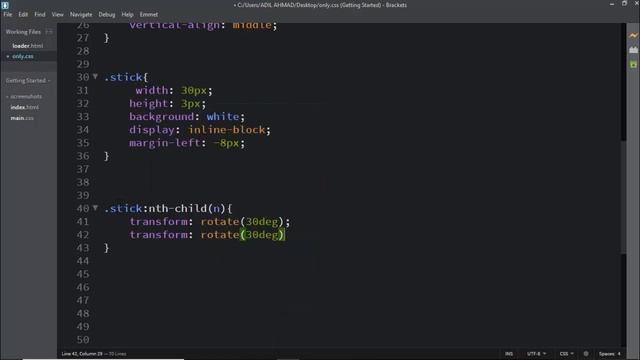Click the width property on line 31
This screenshot has width=640, height=360.
(152, 90)
